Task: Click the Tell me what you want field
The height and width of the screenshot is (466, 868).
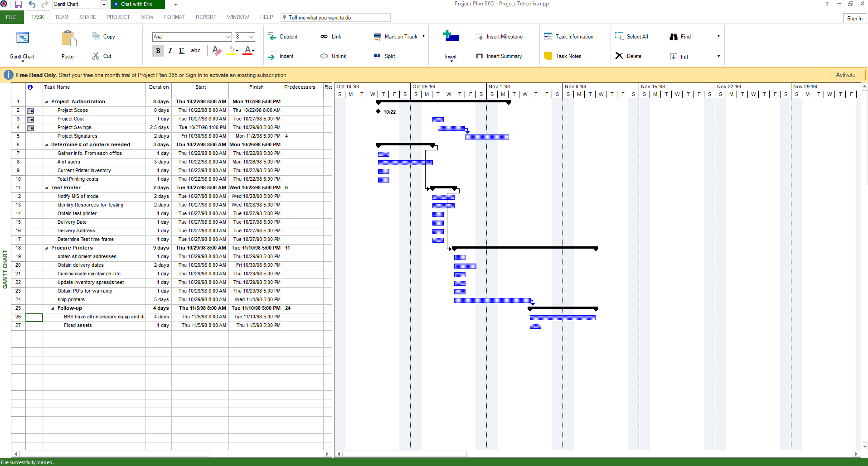Action: click(x=335, y=18)
